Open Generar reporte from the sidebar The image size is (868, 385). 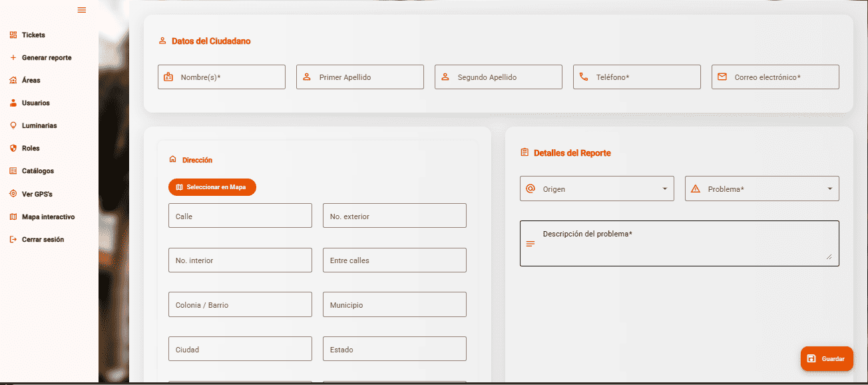46,58
